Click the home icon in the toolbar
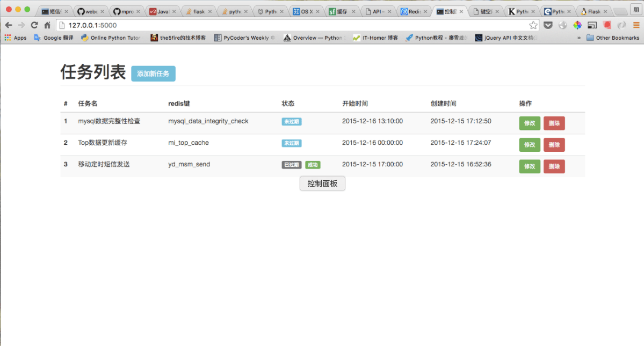The height and width of the screenshot is (346, 644). 47,25
